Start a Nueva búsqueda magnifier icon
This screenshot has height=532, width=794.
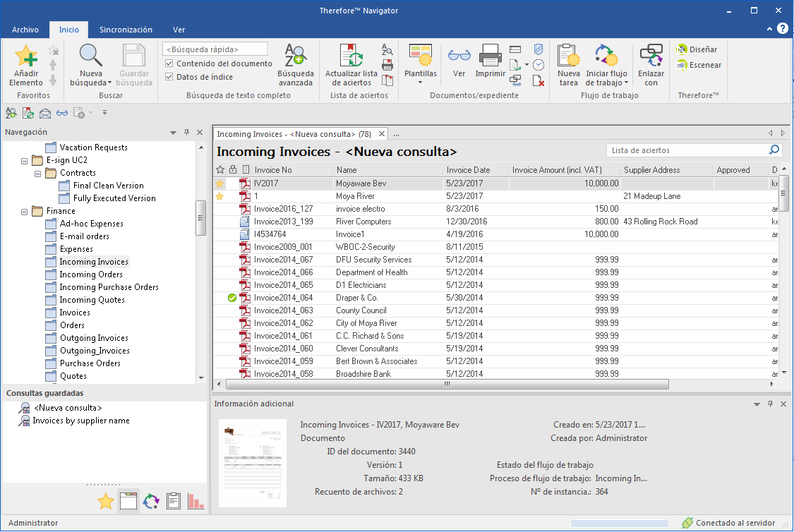pyautogui.click(x=90, y=56)
